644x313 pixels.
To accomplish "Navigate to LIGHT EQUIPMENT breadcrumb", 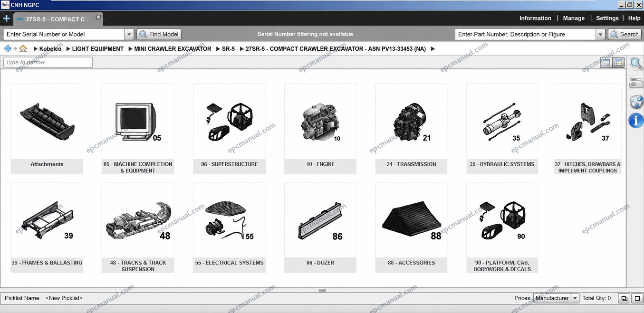I will tap(98, 48).
